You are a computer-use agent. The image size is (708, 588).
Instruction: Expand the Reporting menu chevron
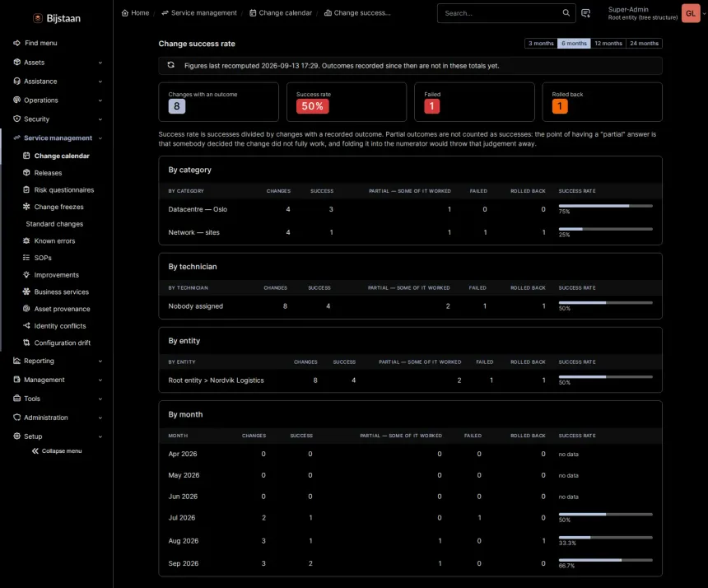click(x=100, y=362)
